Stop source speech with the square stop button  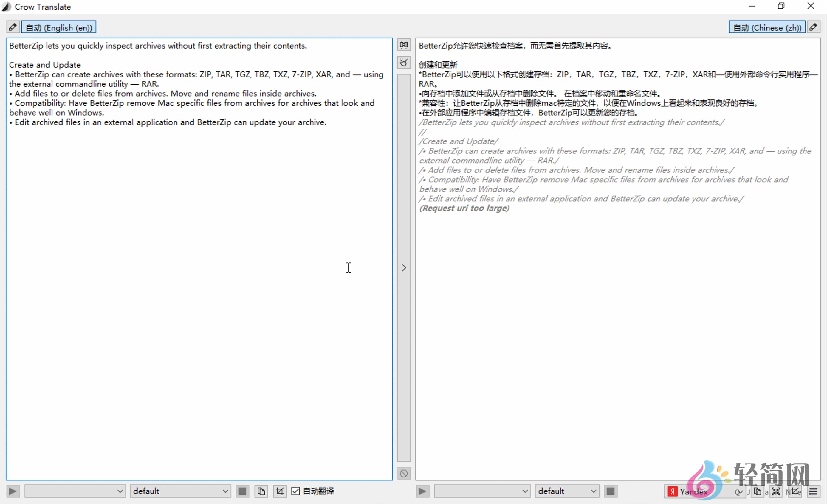(x=242, y=491)
